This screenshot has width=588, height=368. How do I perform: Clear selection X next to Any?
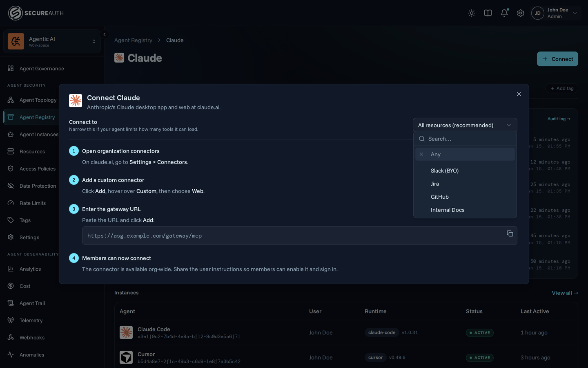[421, 154]
